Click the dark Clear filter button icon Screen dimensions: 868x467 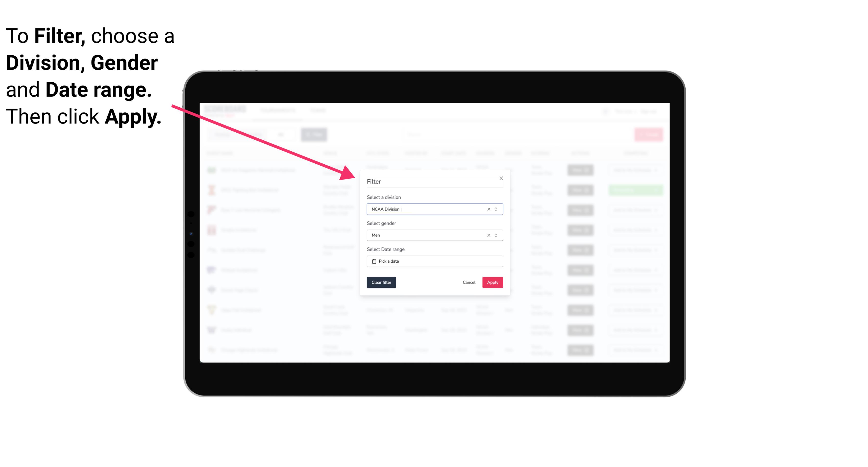pos(382,283)
